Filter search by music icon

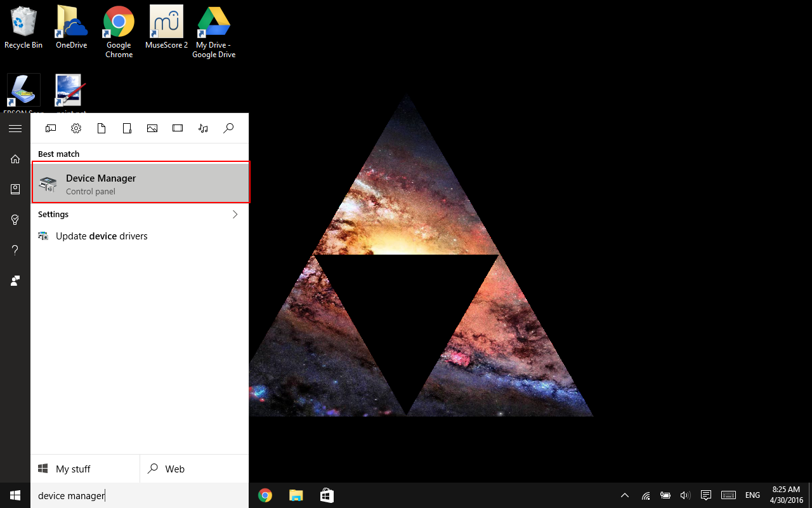203,128
